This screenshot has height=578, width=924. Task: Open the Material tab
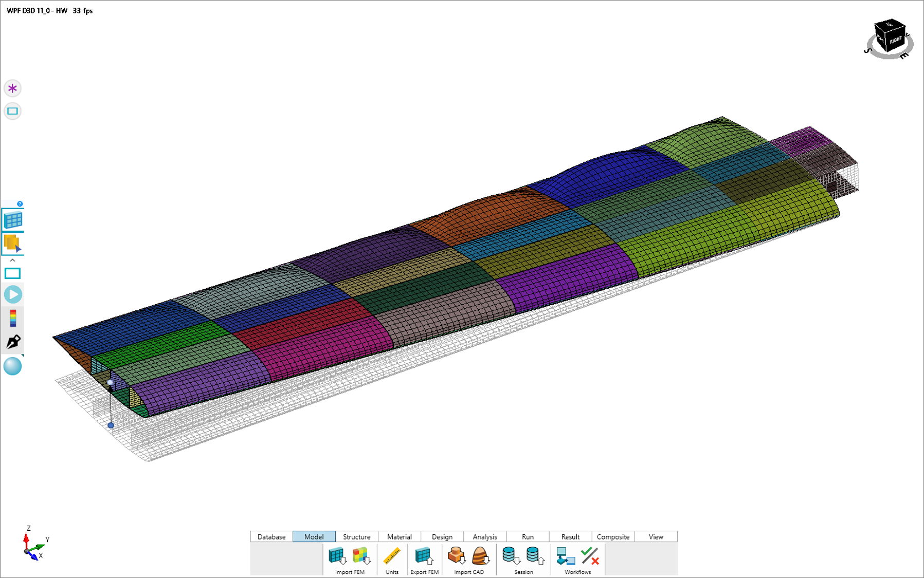pyautogui.click(x=400, y=536)
